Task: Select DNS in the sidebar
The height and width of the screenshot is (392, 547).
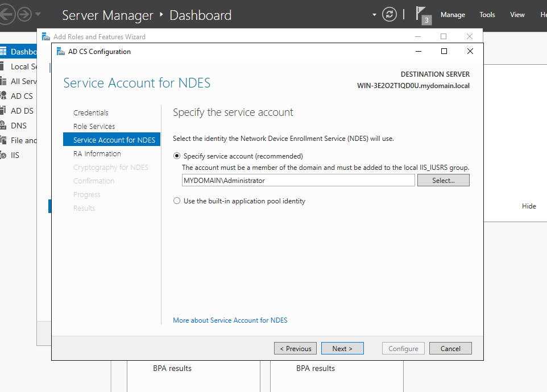Action: (19, 126)
